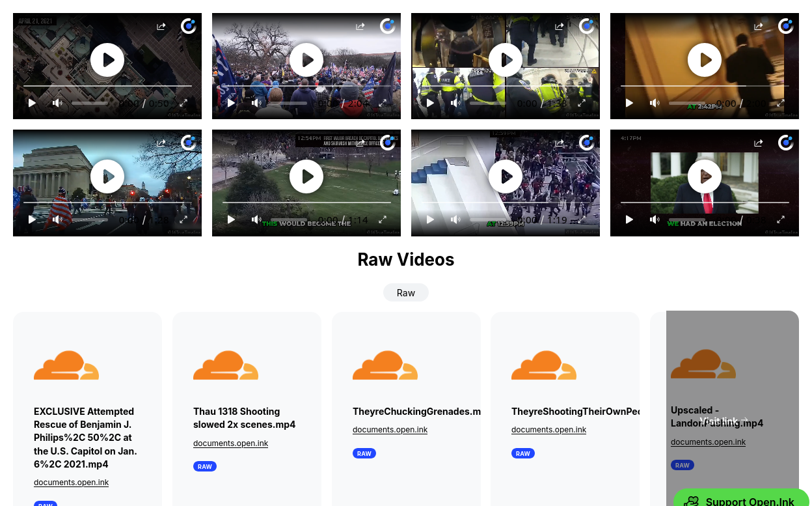Mute the 1:28 American flag building video
Viewport: 812px width, 506px height.
57,219
